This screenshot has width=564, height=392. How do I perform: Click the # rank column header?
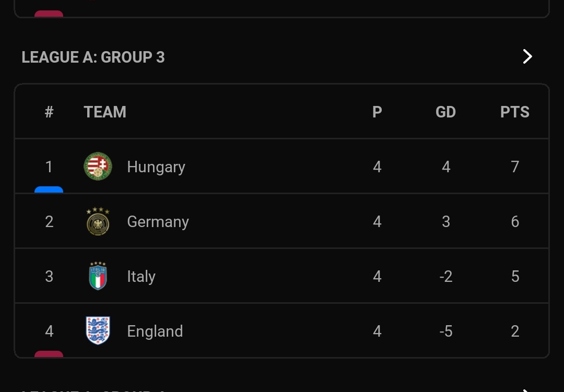coord(49,112)
